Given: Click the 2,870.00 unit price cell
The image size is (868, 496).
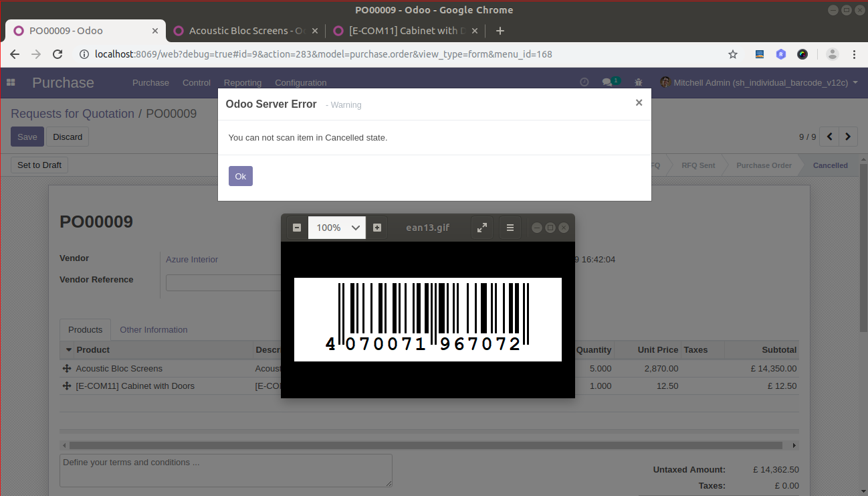Looking at the screenshot, I should click(661, 368).
